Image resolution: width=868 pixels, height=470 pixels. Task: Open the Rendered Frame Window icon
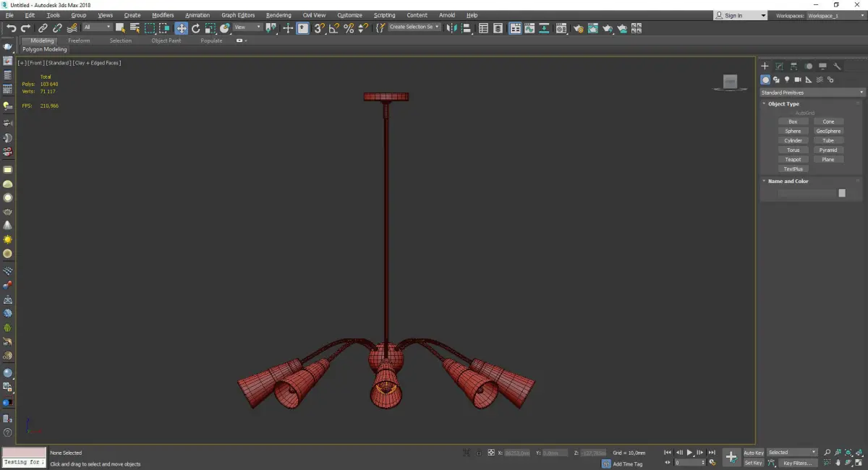click(x=592, y=28)
